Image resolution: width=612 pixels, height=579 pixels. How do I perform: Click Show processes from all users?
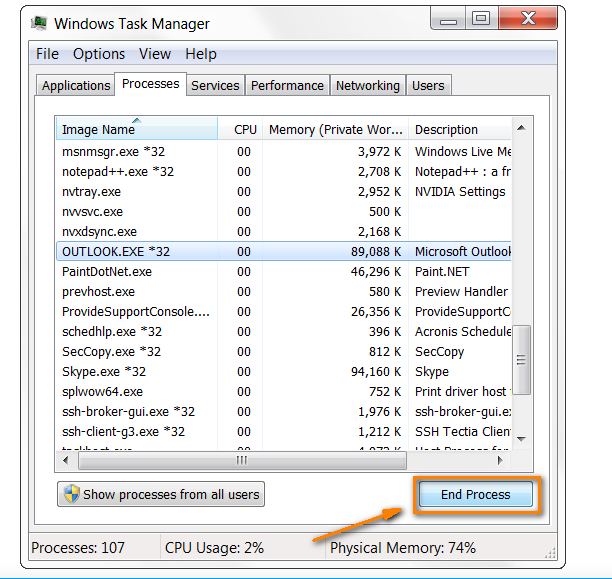[x=161, y=494]
